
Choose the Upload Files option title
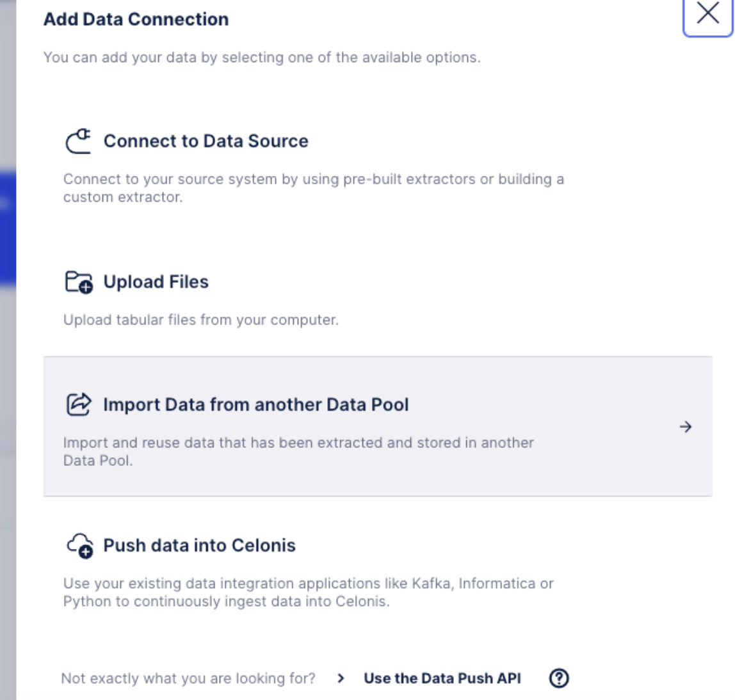click(x=156, y=282)
